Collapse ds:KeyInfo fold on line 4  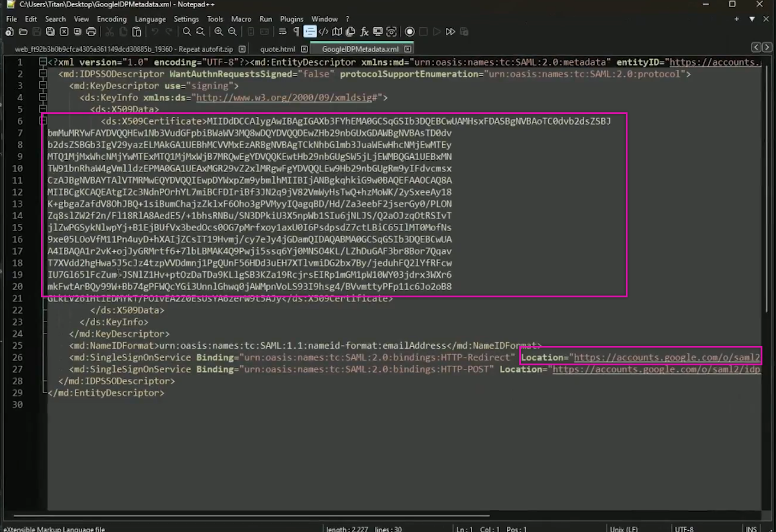43,98
